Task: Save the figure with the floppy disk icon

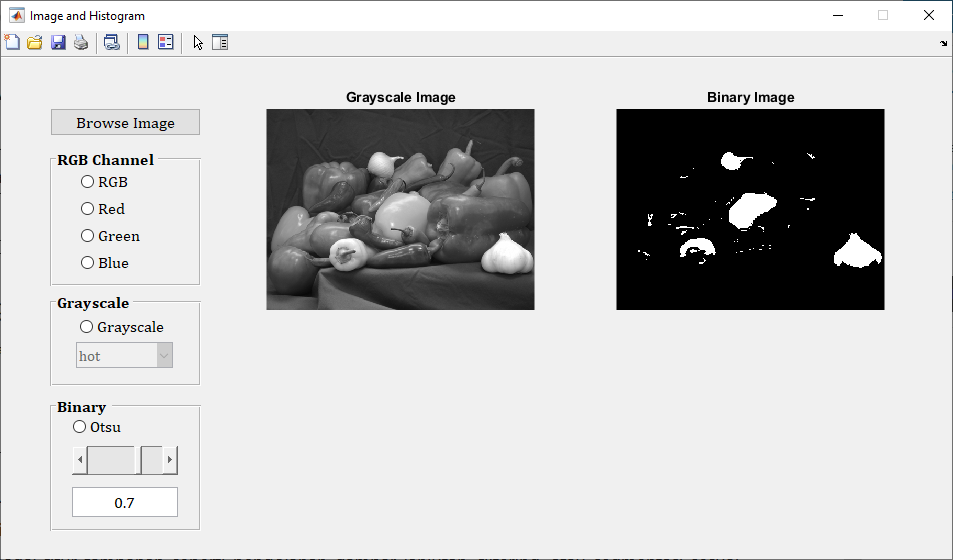Action: pyautogui.click(x=58, y=42)
